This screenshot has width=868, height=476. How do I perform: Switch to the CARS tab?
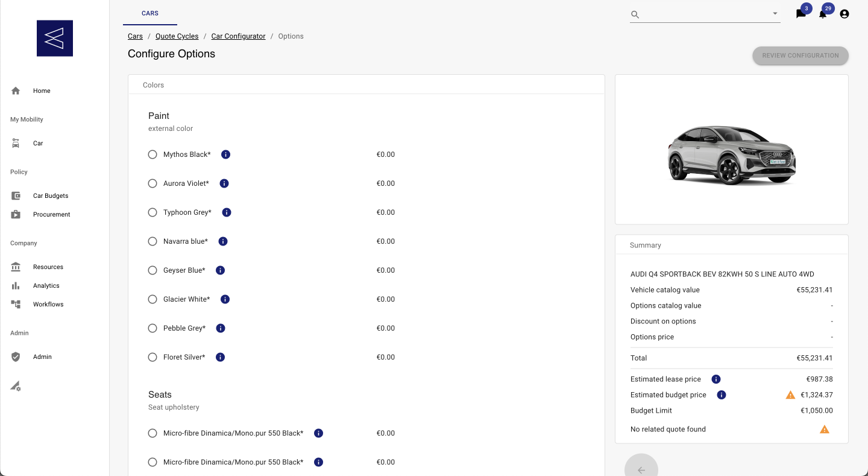149,13
